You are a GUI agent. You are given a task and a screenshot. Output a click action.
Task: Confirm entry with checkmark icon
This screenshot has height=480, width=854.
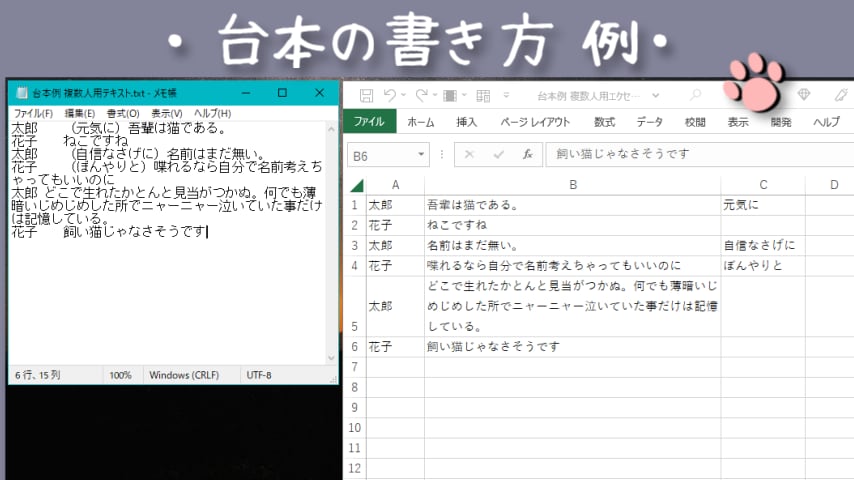[x=498, y=155]
